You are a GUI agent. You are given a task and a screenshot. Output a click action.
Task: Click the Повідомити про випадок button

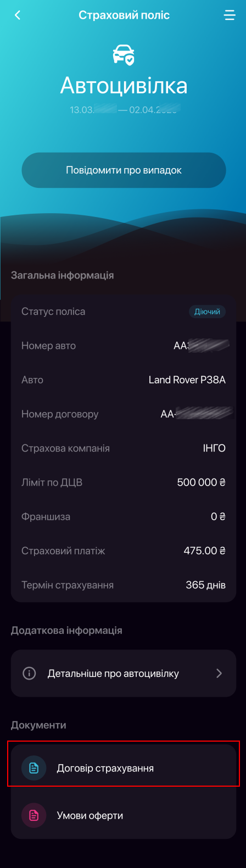point(124,170)
